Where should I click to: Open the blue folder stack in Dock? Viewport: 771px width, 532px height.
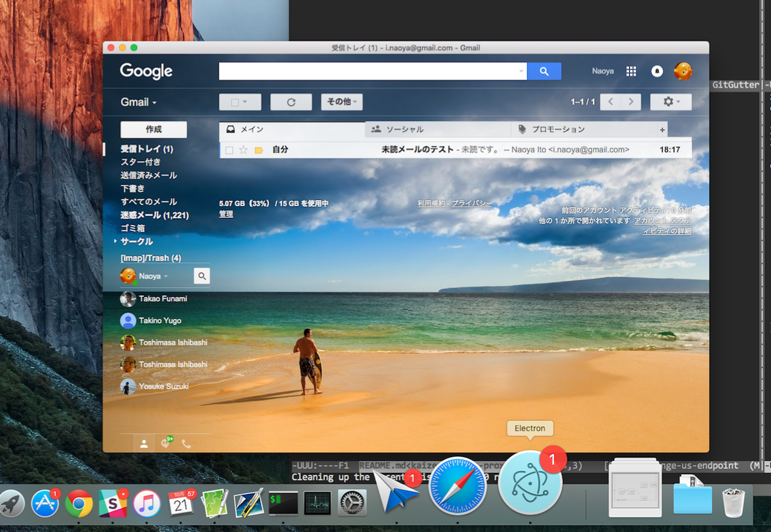click(693, 496)
